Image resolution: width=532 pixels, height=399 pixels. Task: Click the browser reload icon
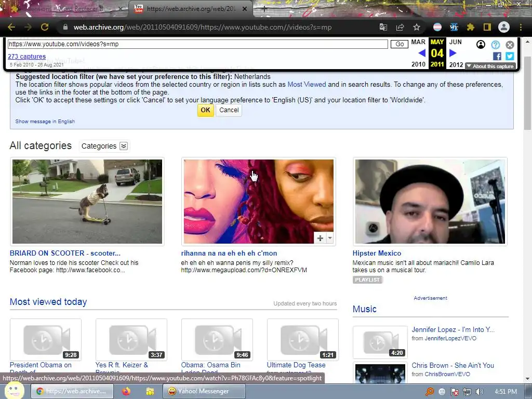coord(45,27)
